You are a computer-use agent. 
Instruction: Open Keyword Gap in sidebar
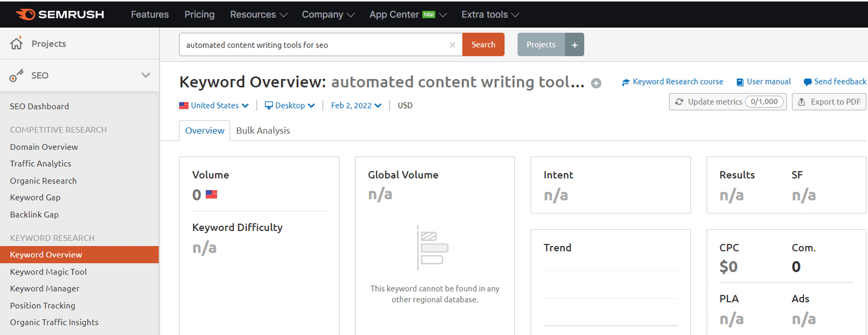tap(35, 198)
